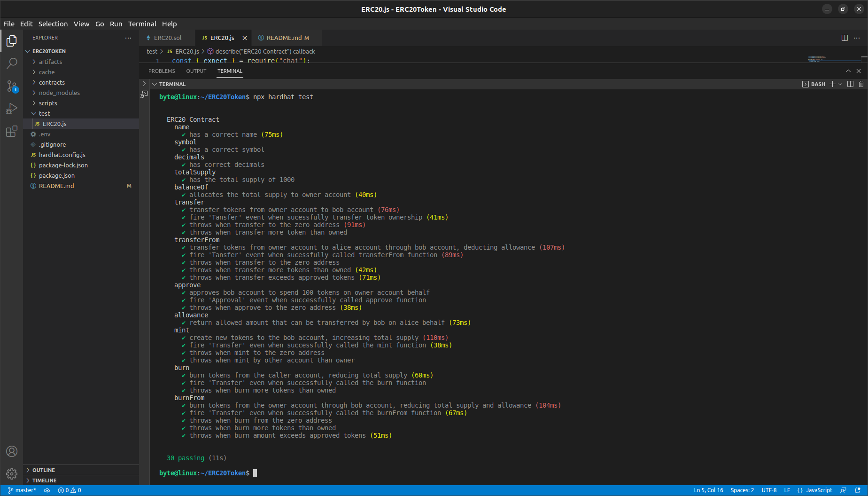This screenshot has height=496, width=868.
Task: Change end of line sequence LF
Action: pos(787,490)
